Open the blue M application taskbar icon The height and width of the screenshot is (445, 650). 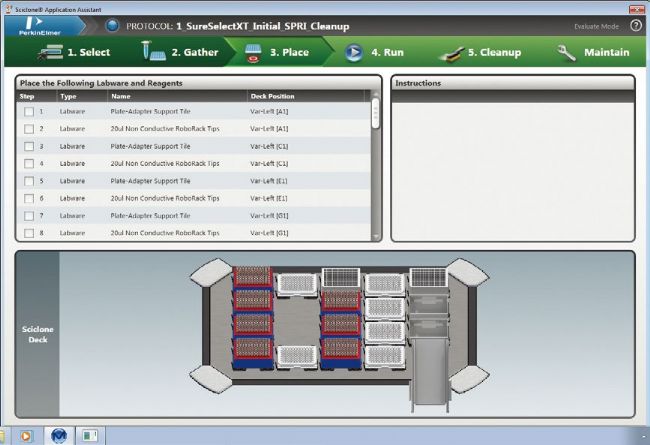pyautogui.click(x=59, y=435)
